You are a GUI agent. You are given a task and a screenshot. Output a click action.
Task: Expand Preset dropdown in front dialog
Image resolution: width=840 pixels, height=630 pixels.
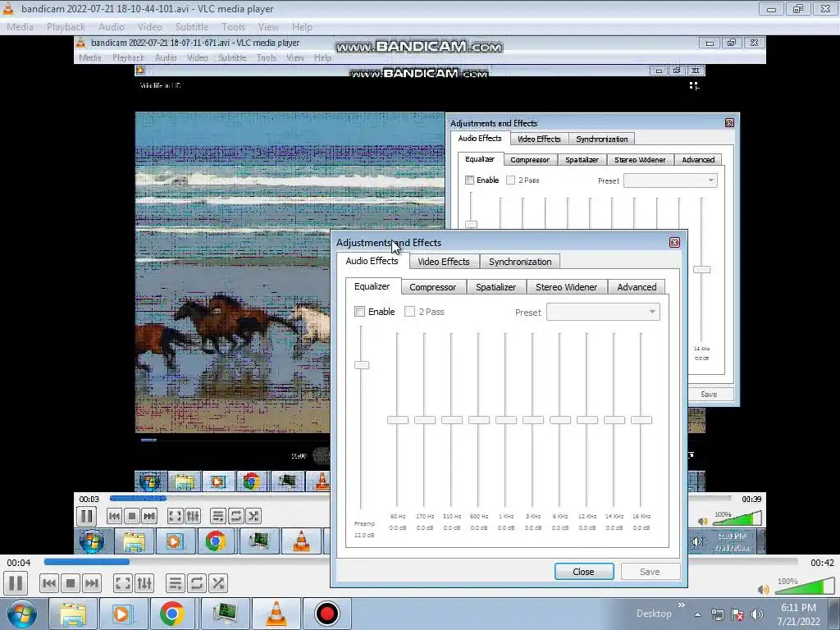603,312
